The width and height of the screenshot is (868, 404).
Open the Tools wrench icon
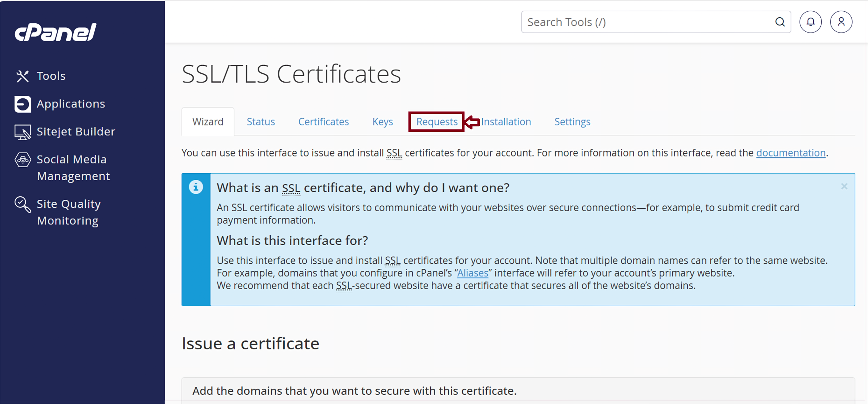tap(23, 76)
